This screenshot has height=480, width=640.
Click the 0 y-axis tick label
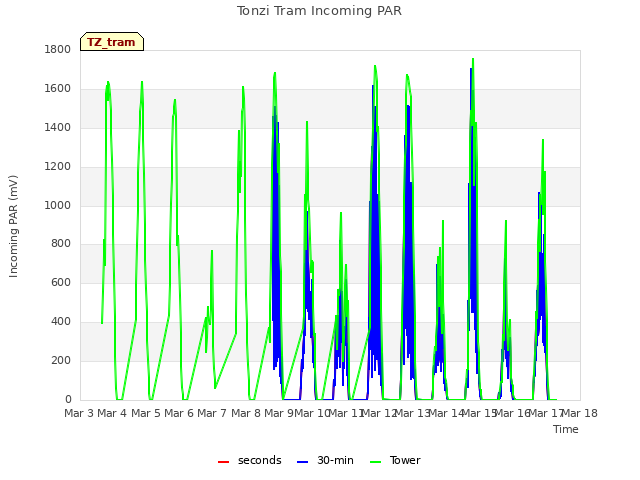[68, 399]
